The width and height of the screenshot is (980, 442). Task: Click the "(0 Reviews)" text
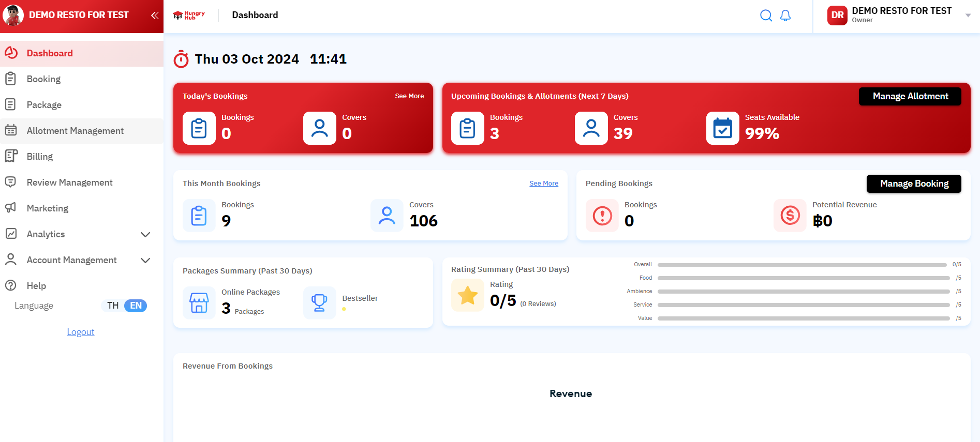538,304
